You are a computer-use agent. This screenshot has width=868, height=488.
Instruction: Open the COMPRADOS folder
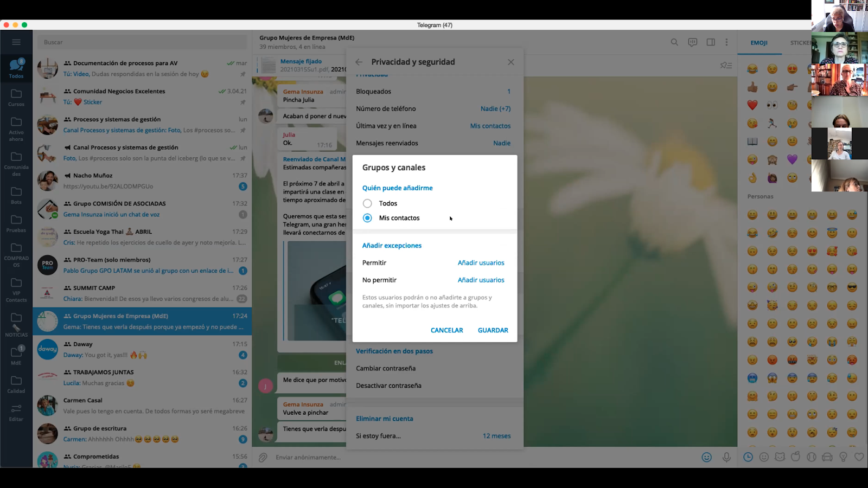click(x=16, y=254)
